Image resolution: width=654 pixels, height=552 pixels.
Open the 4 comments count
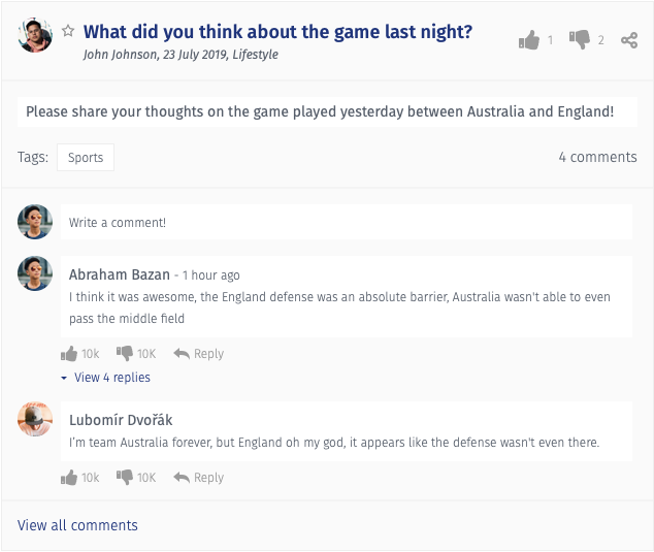click(x=598, y=157)
